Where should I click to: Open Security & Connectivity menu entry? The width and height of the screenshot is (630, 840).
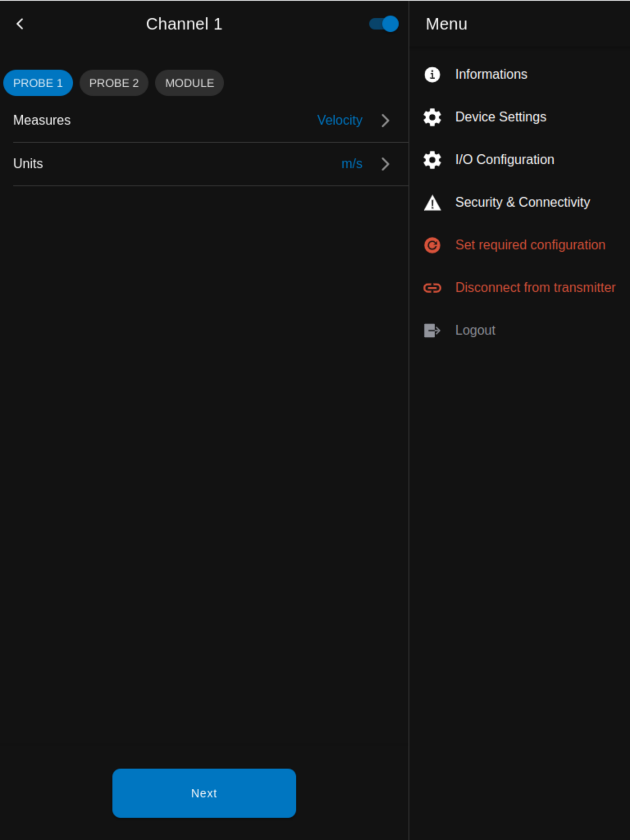[x=522, y=202]
